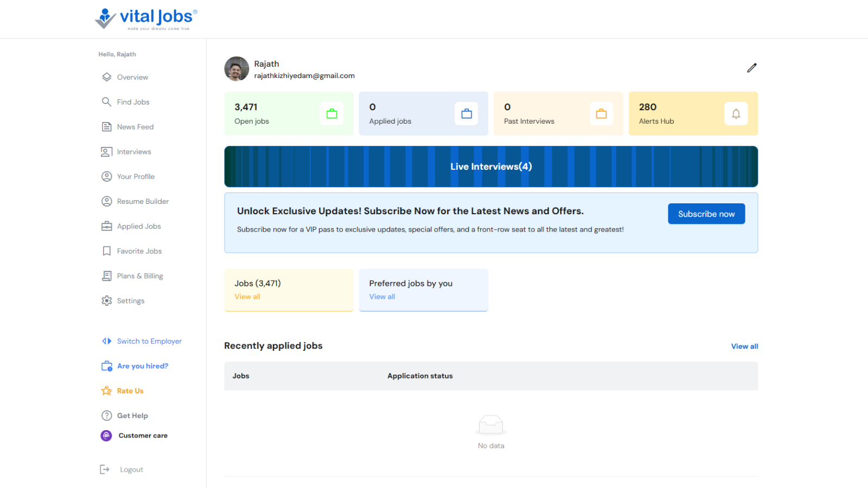Open the 280 Alerts Hub card
Viewport: 868px width, 488px height.
point(693,113)
